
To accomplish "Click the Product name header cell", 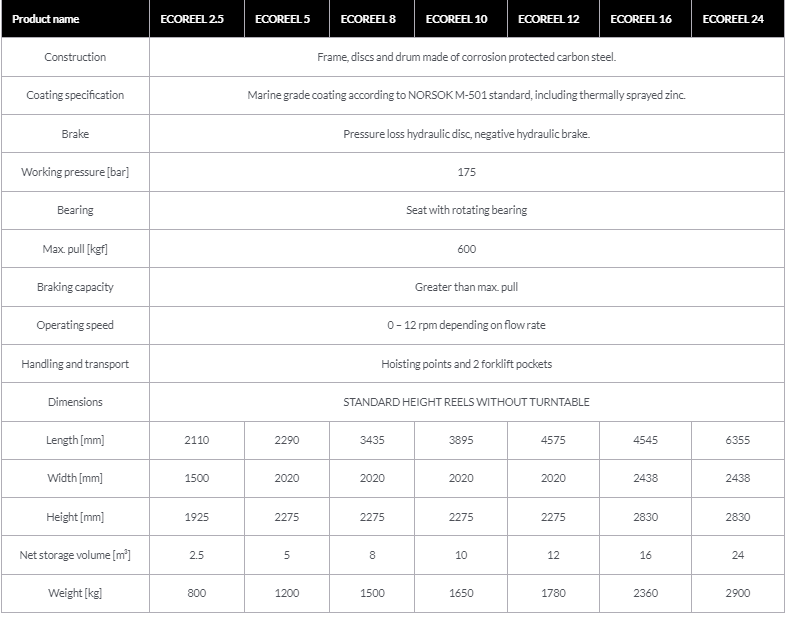I will click(75, 19).
